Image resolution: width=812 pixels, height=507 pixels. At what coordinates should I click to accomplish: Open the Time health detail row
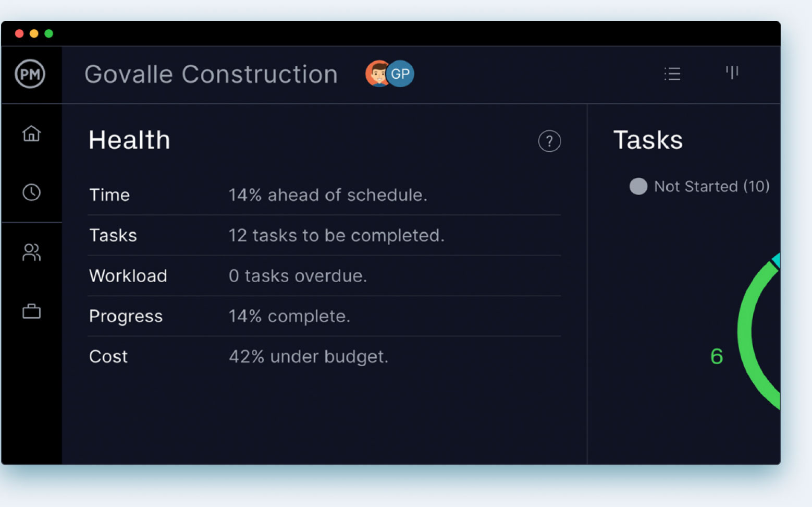[261, 195]
